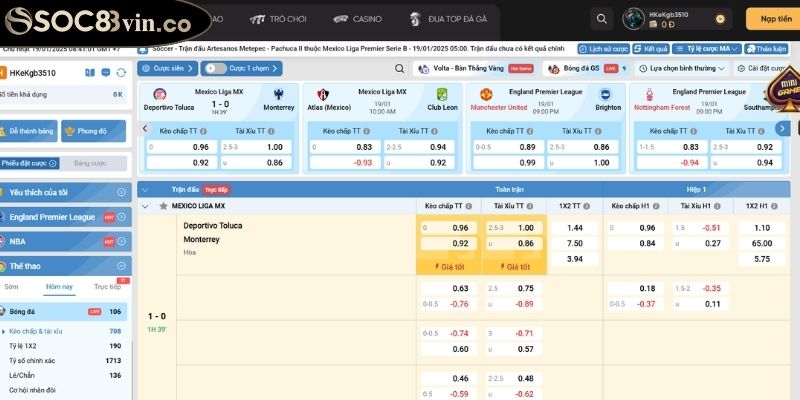This screenshot has height=400, width=800.
Task: Click the search magnifier icon in header
Action: pos(601,18)
